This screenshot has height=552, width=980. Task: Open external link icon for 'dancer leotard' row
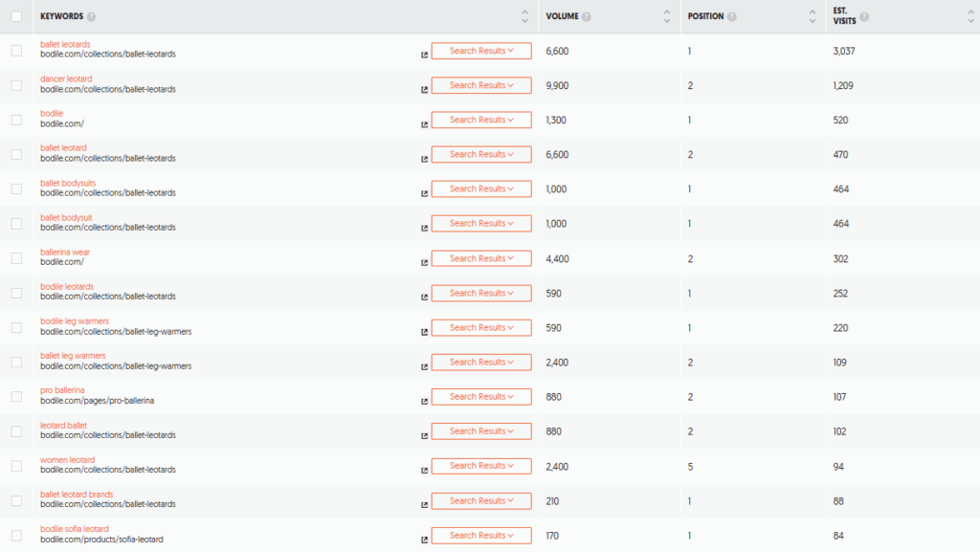point(424,90)
